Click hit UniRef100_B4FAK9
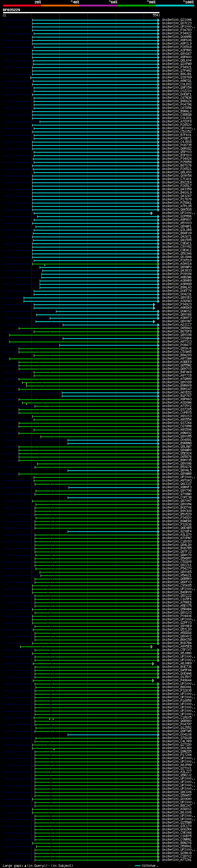 click(x=177, y=372)
